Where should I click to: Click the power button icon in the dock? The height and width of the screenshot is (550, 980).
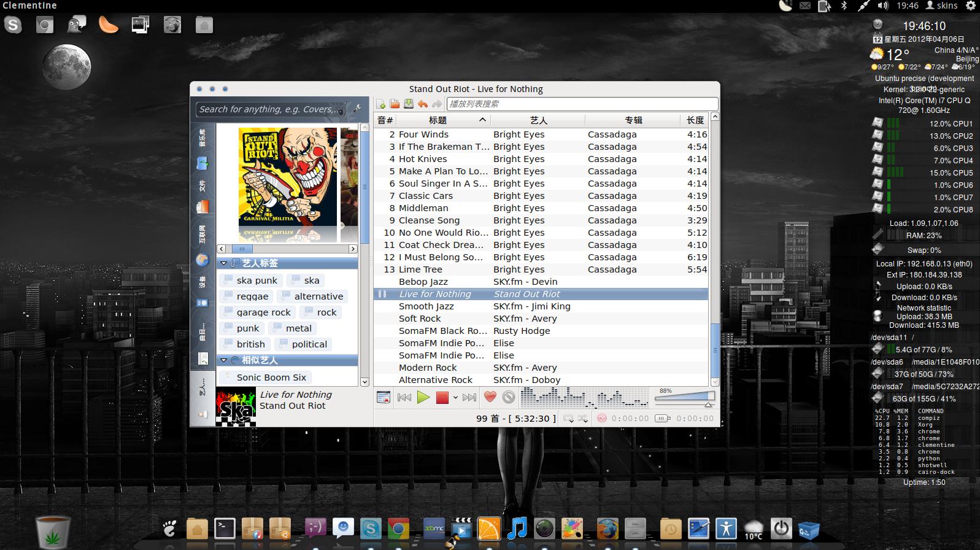coord(781,528)
